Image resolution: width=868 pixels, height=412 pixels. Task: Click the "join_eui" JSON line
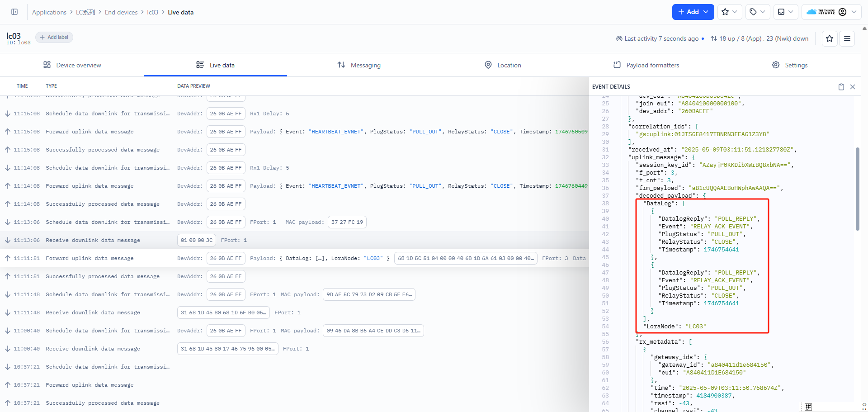click(x=690, y=104)
